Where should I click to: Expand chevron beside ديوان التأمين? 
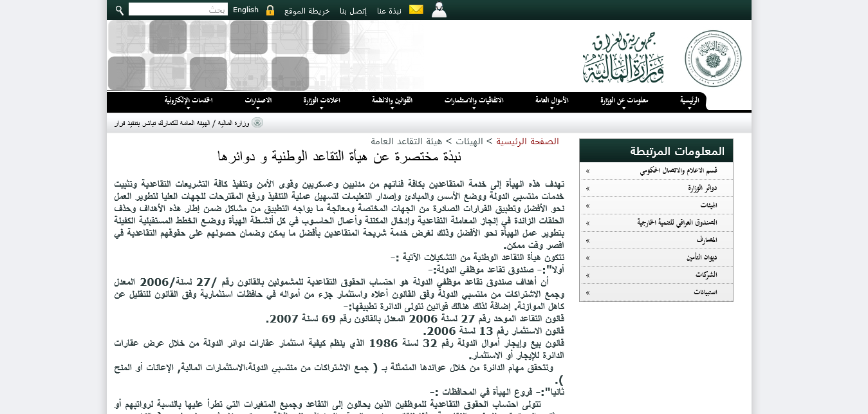[587, 258]
